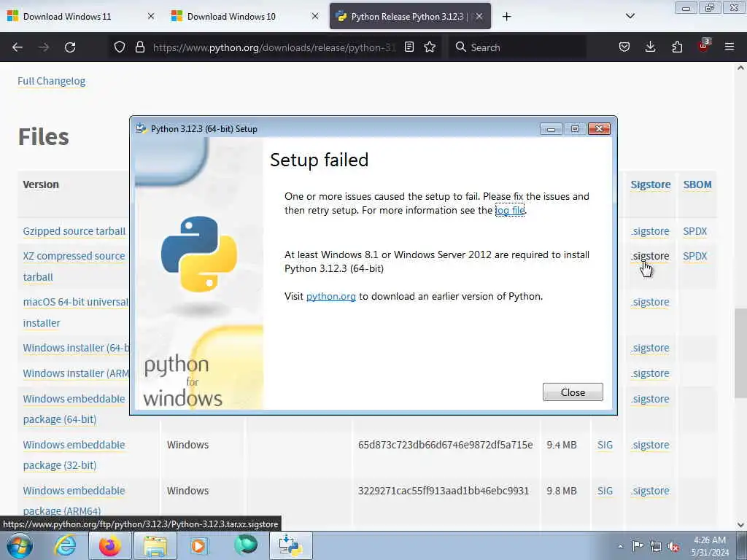Open Windows Media Player taskbar icon
The image size is (747, 560).
tap(200, 545)
